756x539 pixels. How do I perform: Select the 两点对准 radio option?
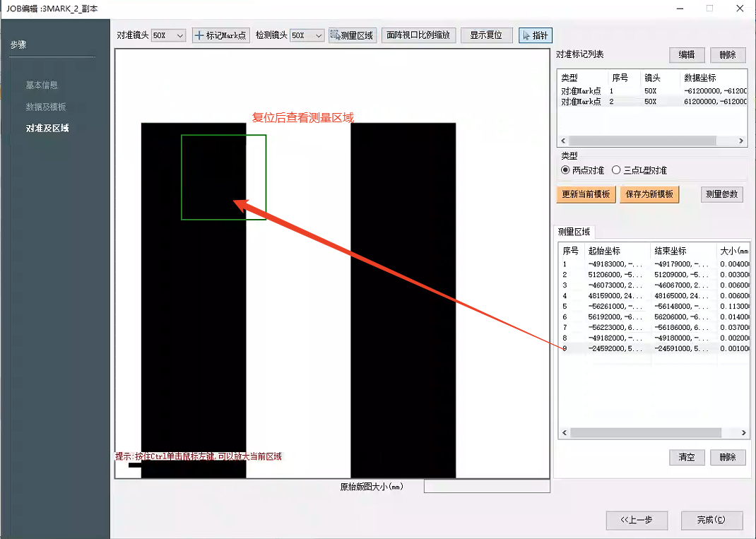[x=565, y=170]
